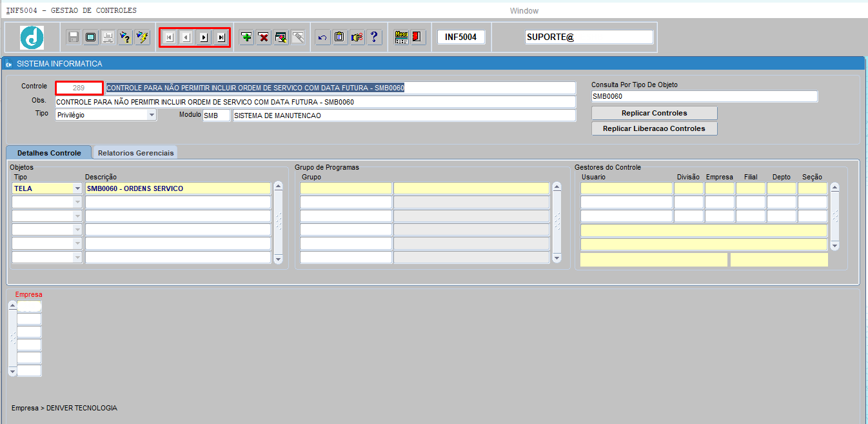Click the printer icon in toolbar
868x424 pixels.
tap(108, 37)
